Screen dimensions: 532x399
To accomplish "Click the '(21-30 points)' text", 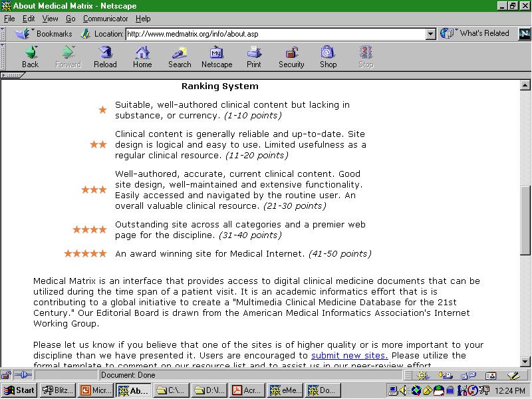I will (295, 206).
